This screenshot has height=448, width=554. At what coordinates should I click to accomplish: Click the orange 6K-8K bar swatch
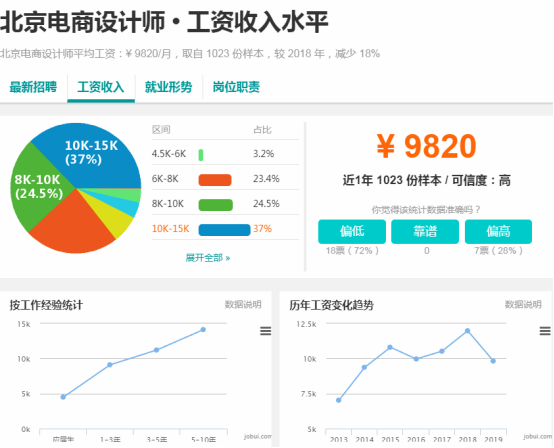215,180
